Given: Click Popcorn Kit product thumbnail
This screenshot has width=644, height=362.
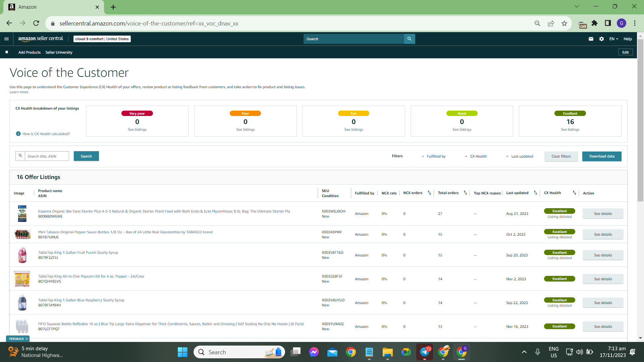Looking at the screenshot, I should [x=22, y=279].
